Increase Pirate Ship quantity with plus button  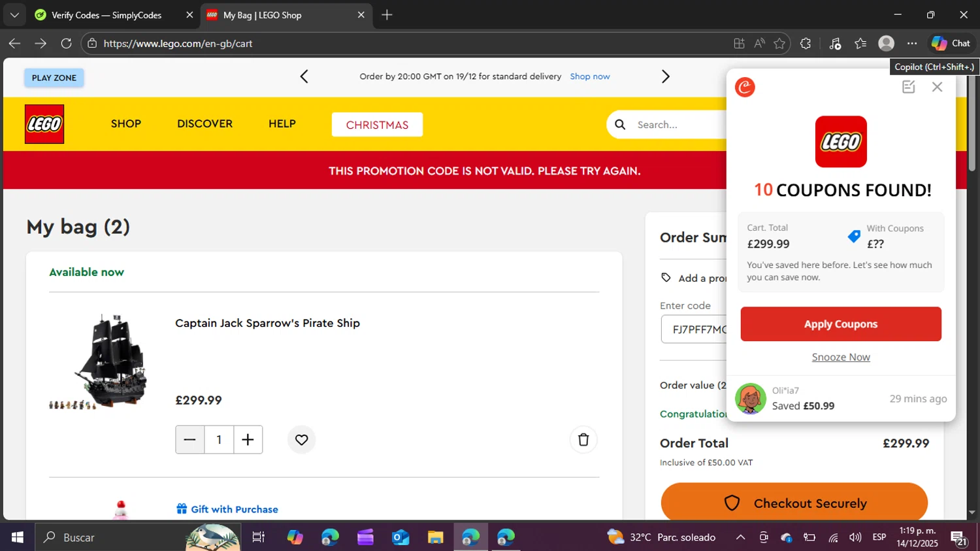[x=248, y=440]
